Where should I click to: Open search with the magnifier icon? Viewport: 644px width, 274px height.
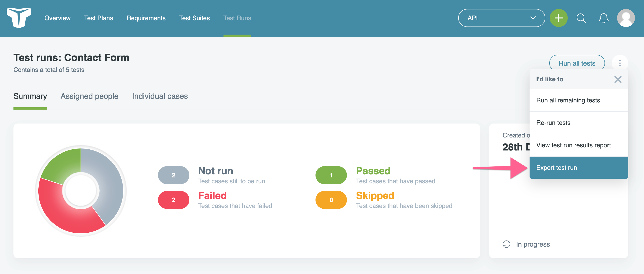click(581, 18)
